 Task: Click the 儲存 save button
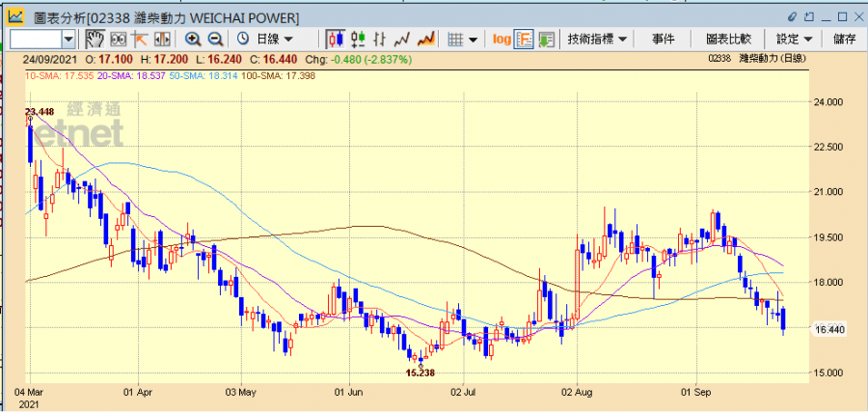[844, 39]
